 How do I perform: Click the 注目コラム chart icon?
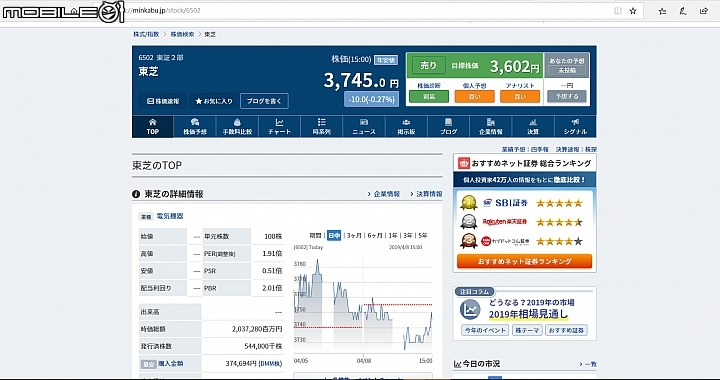tap(470, 309)
